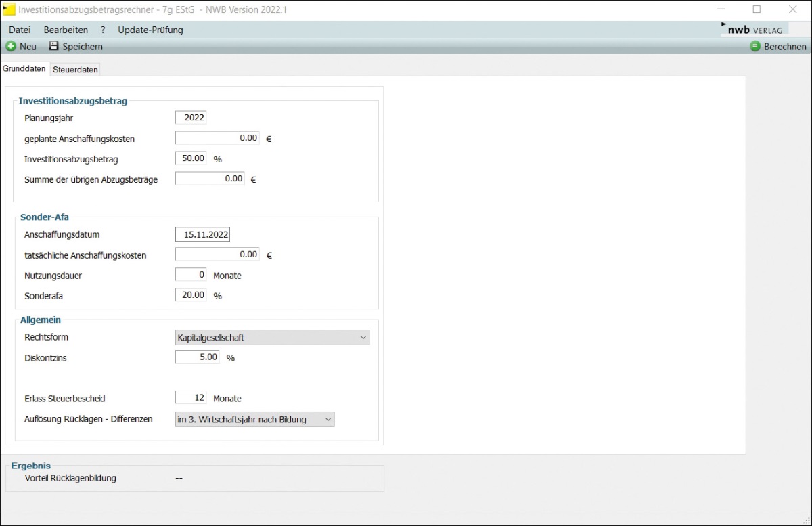Image resolution: width=812 pixels, height=526 pixels.
Task: Click the green Neu plus icon
Action: 11,47
